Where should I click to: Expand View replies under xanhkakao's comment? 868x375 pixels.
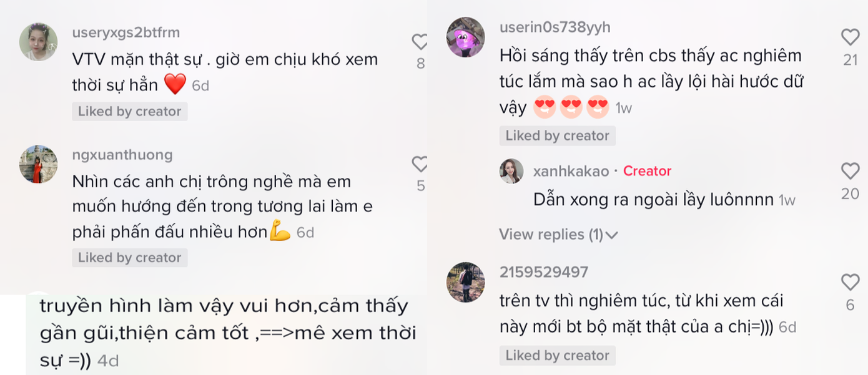click(553, 234)
